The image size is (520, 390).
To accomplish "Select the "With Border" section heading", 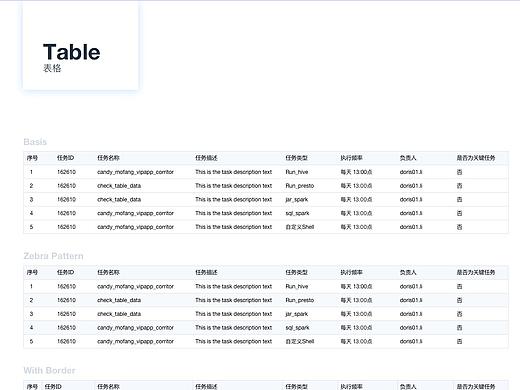I will [x=49, y=370].
